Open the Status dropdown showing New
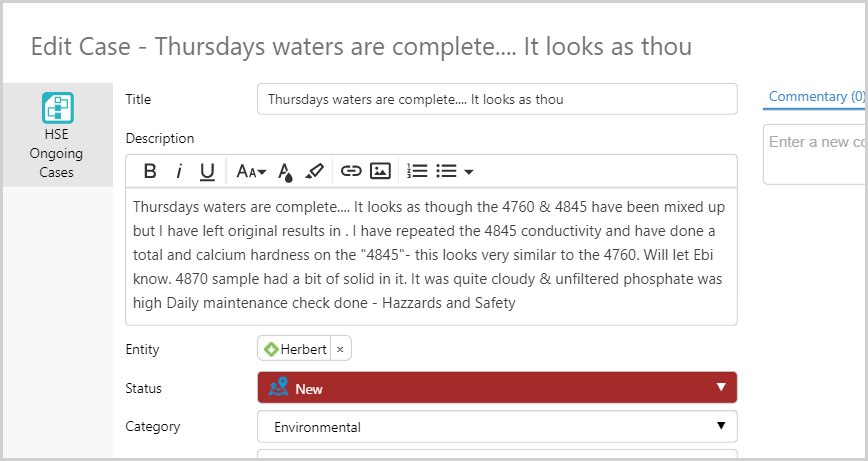 tap(497, 388)
